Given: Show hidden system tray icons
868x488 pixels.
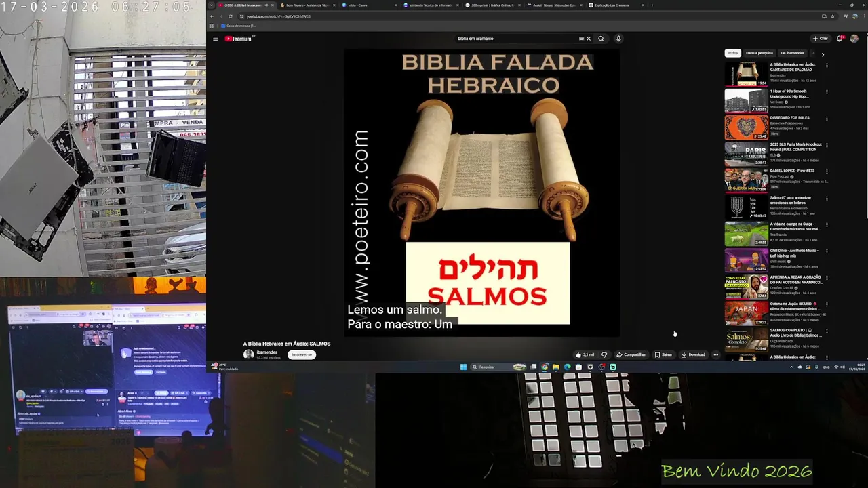Looking at the screenshot, I should 791,367.
